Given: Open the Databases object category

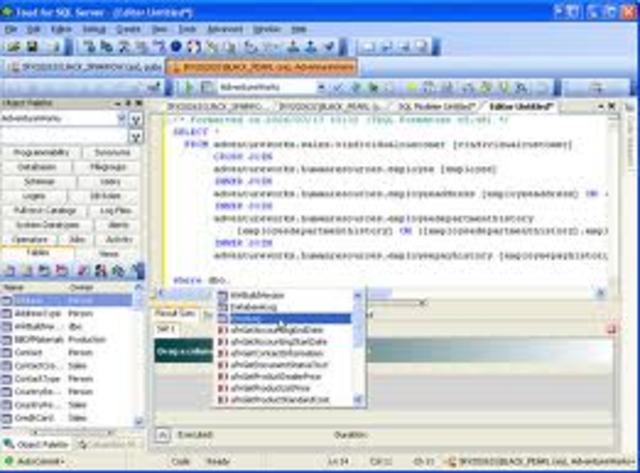Looking at the screenshot, I should tap(37, 167).
